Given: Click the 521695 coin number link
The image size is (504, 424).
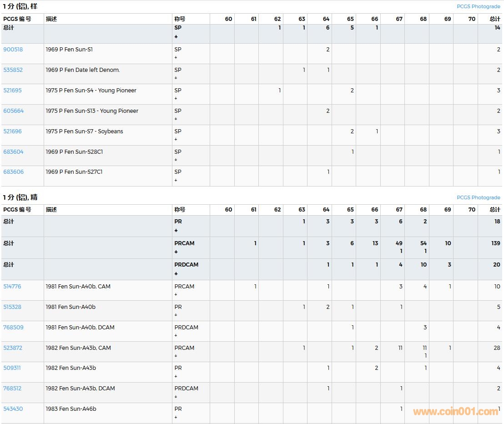Looking at the screenshot, I should (12, 91).
